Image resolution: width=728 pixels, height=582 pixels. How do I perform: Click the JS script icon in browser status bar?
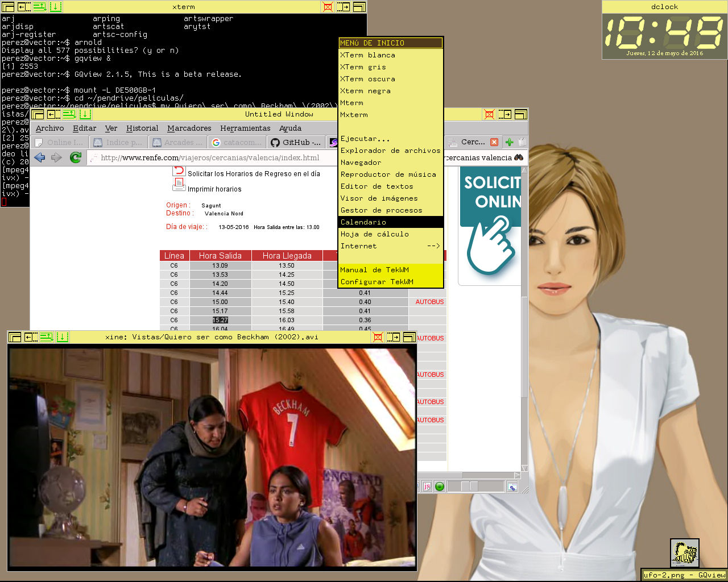(x=427, y=487)
